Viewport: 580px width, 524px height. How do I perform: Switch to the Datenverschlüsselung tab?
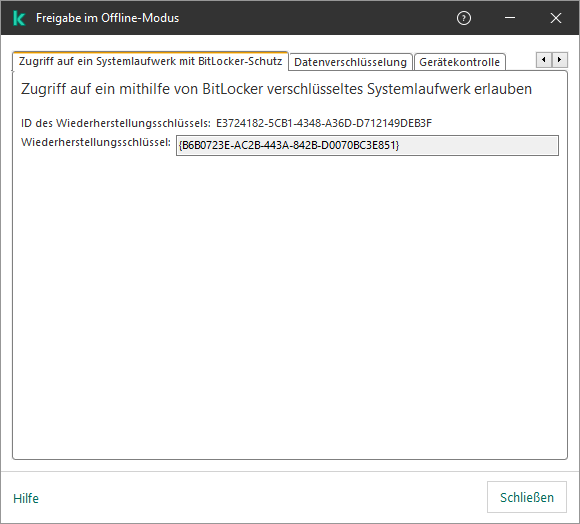pos(350,62)
